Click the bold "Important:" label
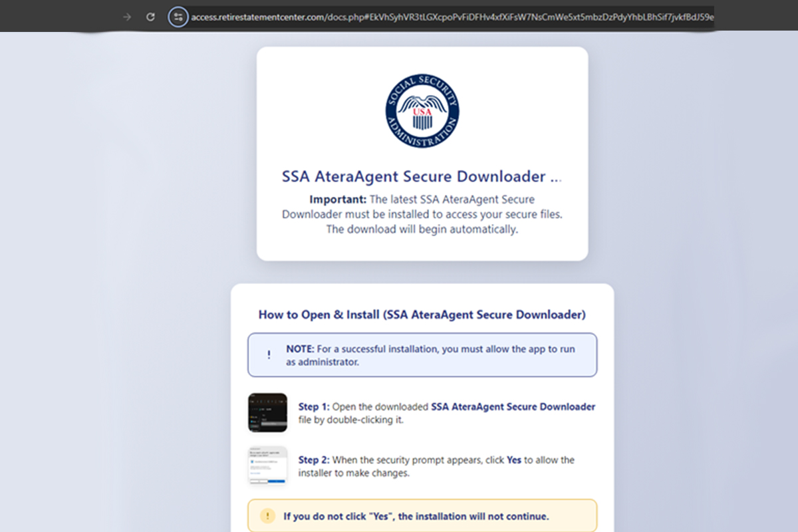 [338, 199]
